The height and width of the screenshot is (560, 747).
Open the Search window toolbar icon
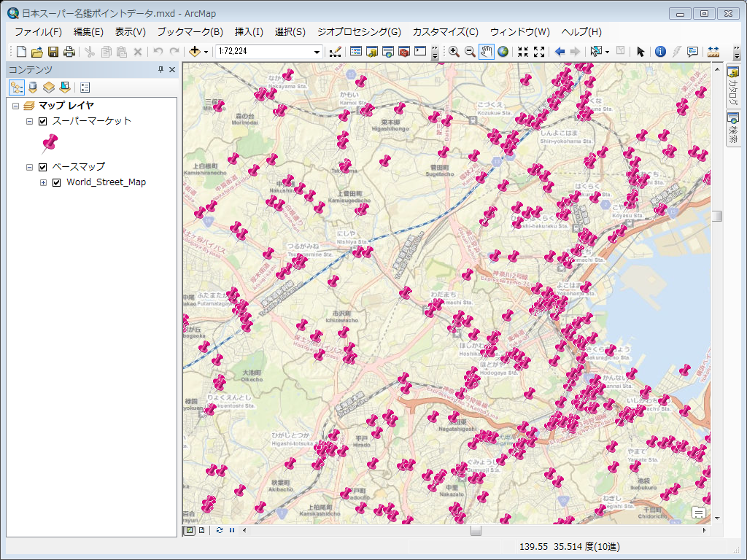click(x=388, y=52)
